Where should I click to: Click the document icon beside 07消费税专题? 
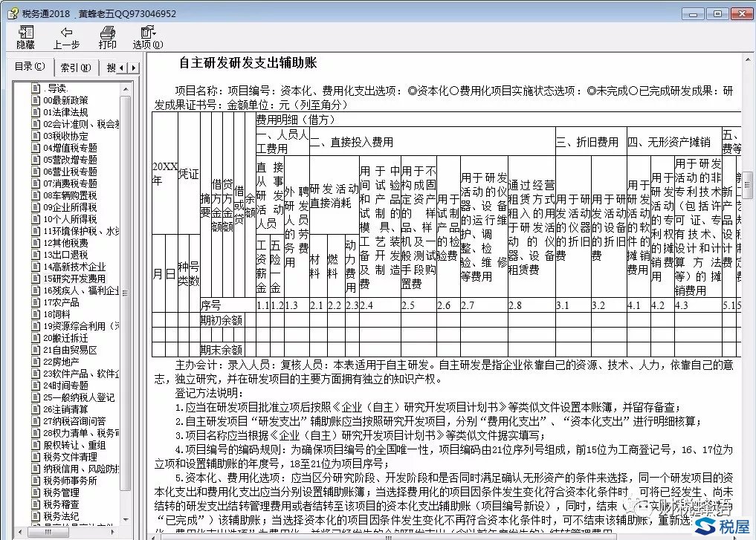click(36, 183)
